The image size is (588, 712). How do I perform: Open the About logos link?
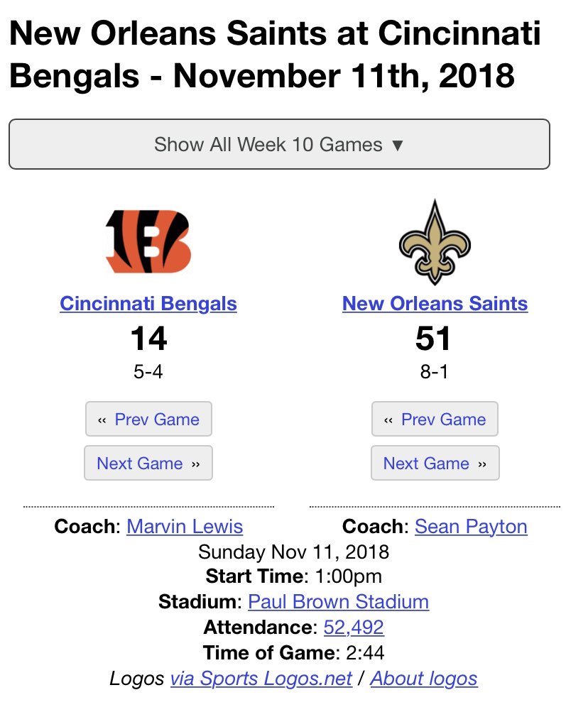pos(423,679)
